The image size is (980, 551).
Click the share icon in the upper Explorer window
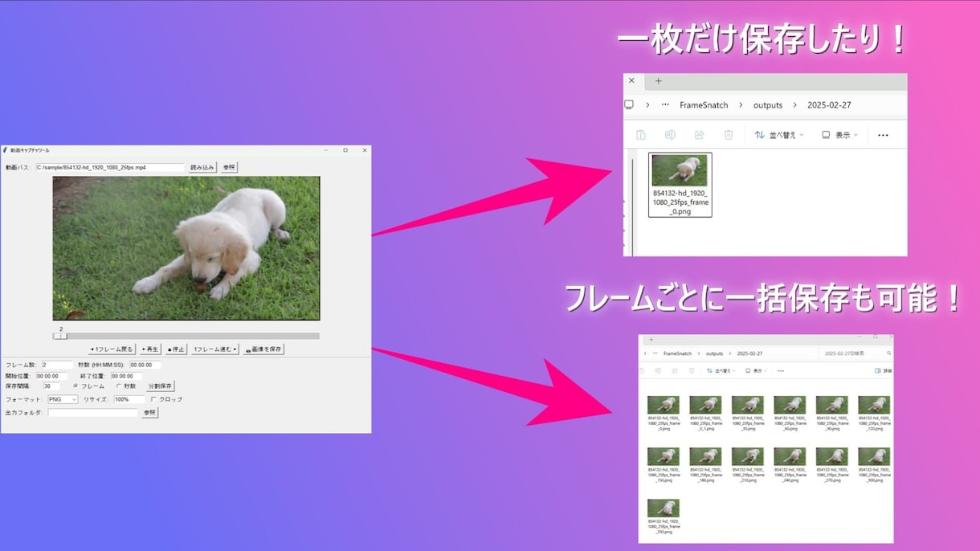(699, 135)
